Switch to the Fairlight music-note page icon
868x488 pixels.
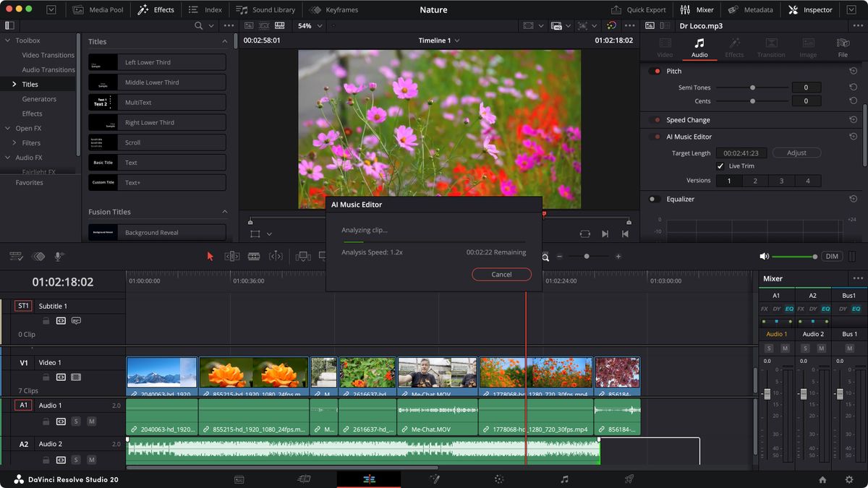pos(564,479)
